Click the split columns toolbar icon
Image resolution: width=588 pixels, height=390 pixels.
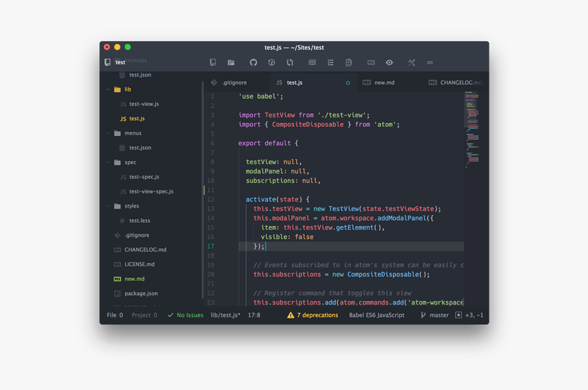point(312,63)
